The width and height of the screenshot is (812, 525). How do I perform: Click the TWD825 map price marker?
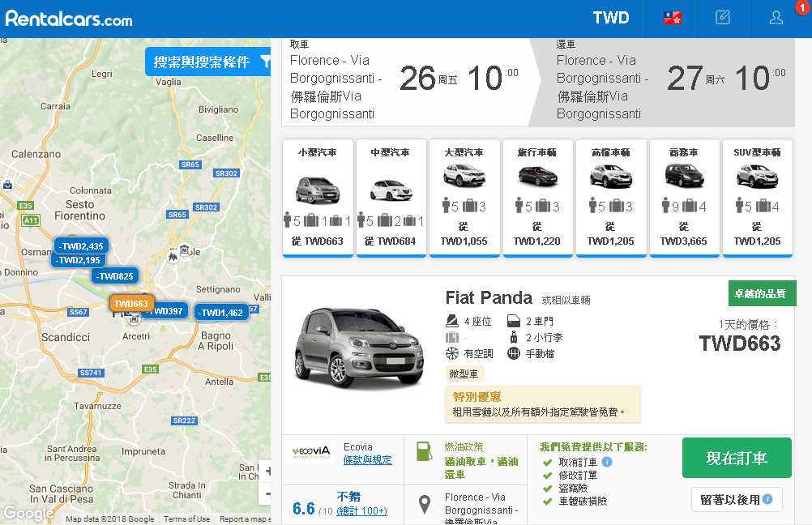pyautogui.click(x=115, y=276)
